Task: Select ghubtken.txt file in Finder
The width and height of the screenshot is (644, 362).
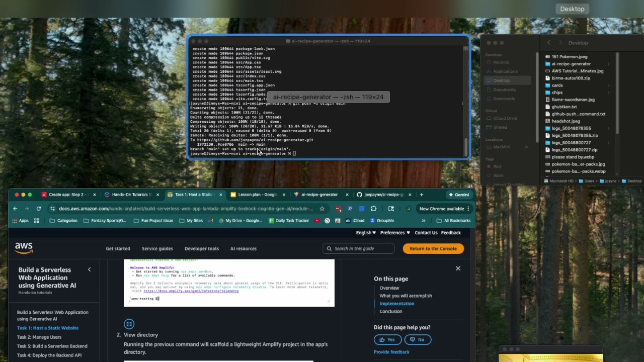Action: tap(564, 107)
